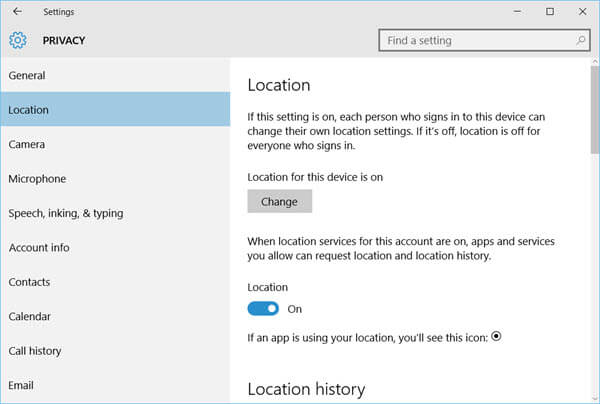Viewport: 600px width, 404px height.
Task: Open Camera privacy settings
Action: (115, 144)
